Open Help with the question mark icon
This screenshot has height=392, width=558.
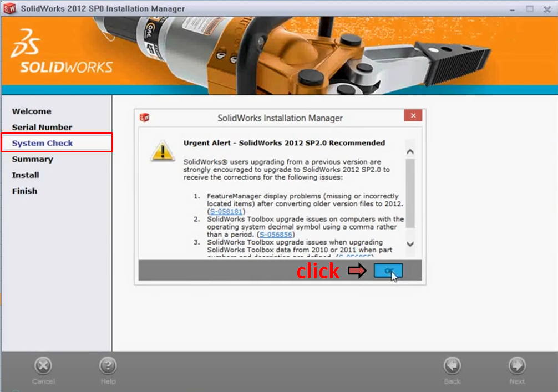pos(108,366)
